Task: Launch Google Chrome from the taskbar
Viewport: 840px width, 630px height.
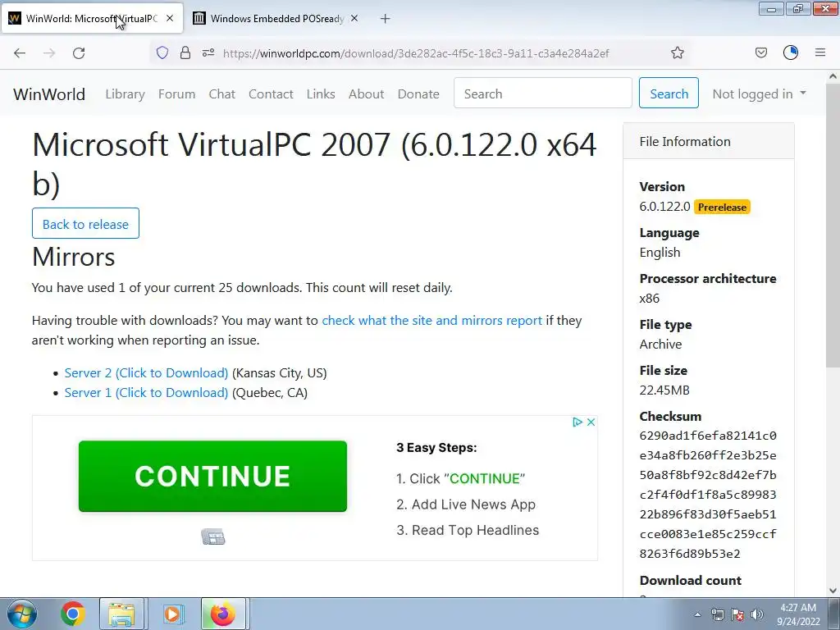Action: point(73,614)
